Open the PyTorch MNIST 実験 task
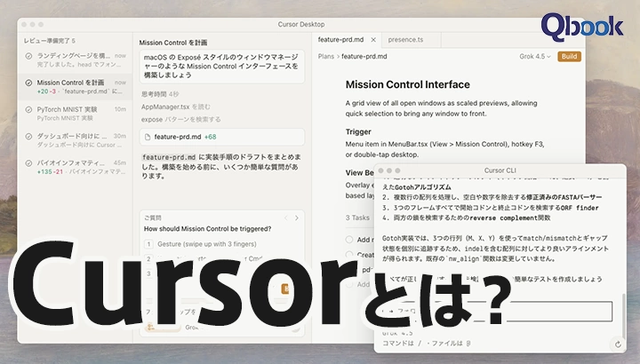640x364 pixels. pos(76,114)
